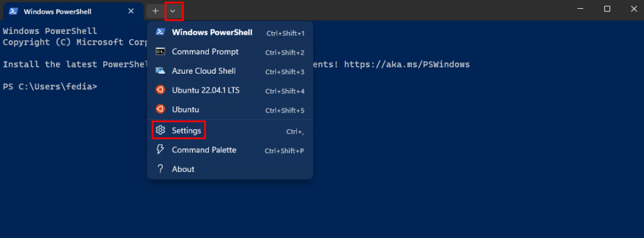Click the Command Prompt icon in the menu
Screen dimensions: 644x238
160,52
